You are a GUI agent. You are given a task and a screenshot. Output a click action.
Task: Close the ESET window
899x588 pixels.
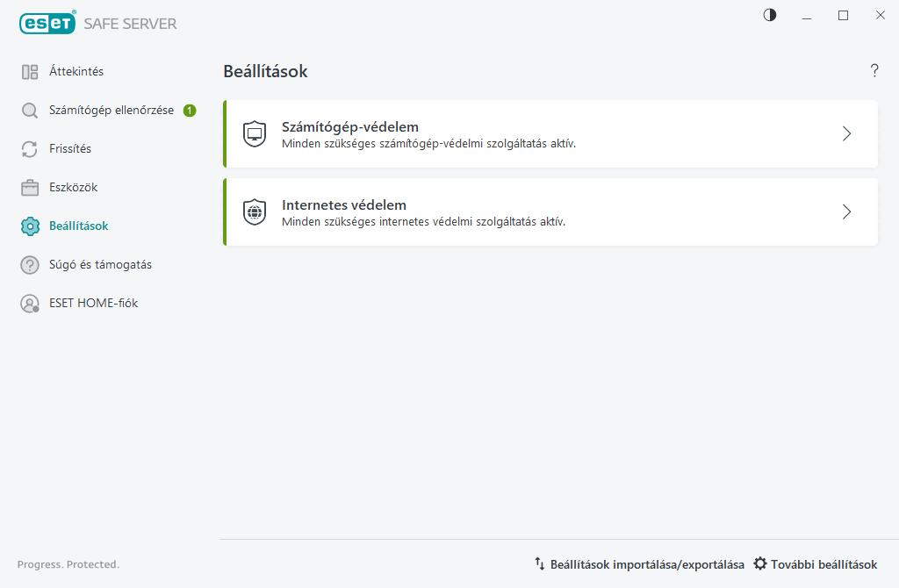pyautogui.click(x=880, y=16)
